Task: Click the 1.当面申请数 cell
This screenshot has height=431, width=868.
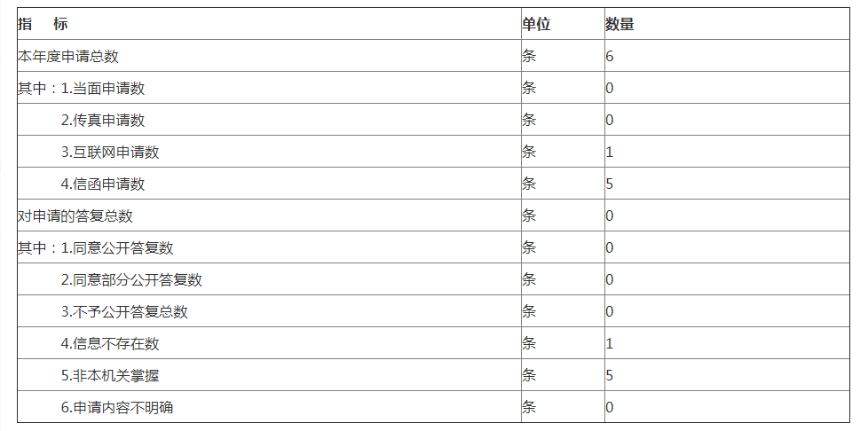Action: click(x=103, y=88)
